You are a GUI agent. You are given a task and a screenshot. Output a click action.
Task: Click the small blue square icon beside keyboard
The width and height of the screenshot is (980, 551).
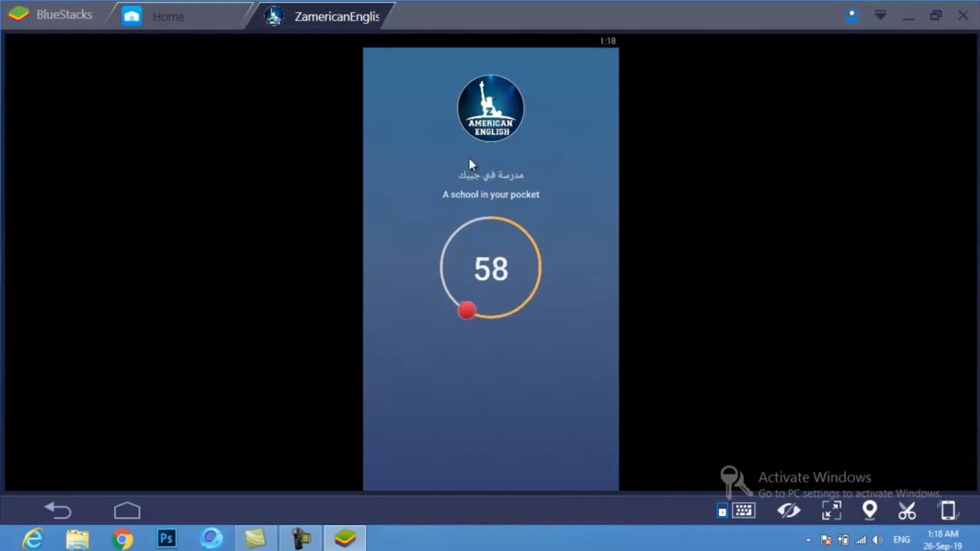(x=722, y=512)
